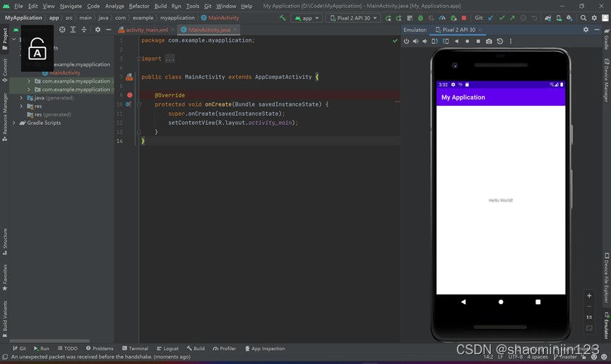Toggle the Resource Manager side tab
This screenshot has height=364, width=611.
tap(5, 117)
